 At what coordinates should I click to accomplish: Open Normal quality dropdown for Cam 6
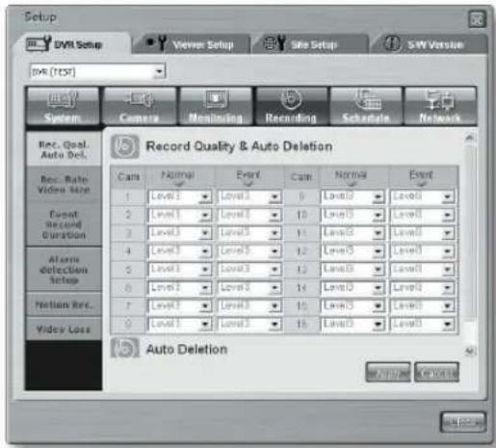coord(179,288)
